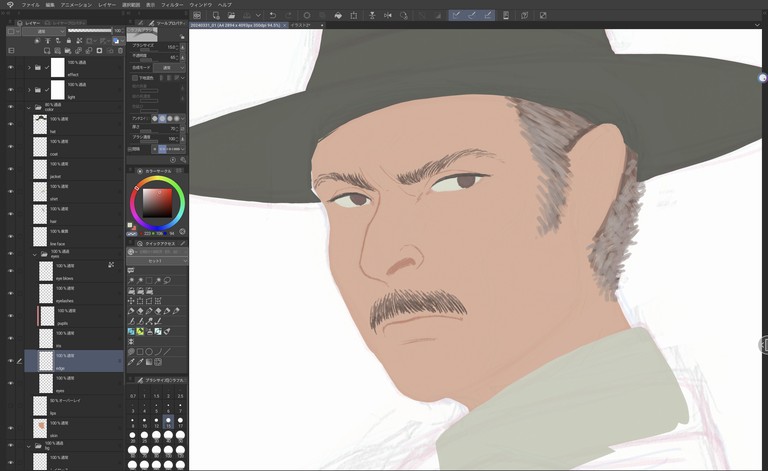This screenshot has height=471, width=768.
Task: Toggle visibility of the skin layer
Action: point(10,428)
